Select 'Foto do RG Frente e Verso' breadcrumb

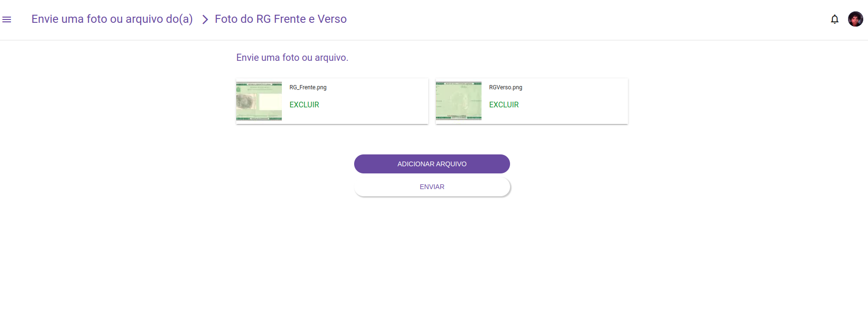pos(281,19)
